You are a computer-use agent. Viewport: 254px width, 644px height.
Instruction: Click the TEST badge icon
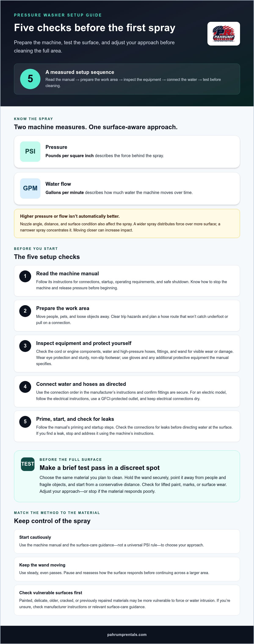(x=28, y=464)
